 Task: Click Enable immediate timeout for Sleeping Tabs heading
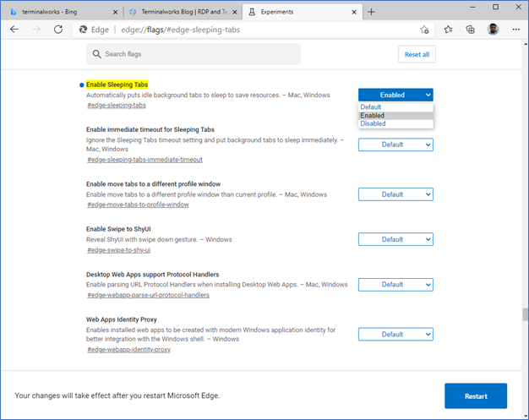(x=150, y=129)
